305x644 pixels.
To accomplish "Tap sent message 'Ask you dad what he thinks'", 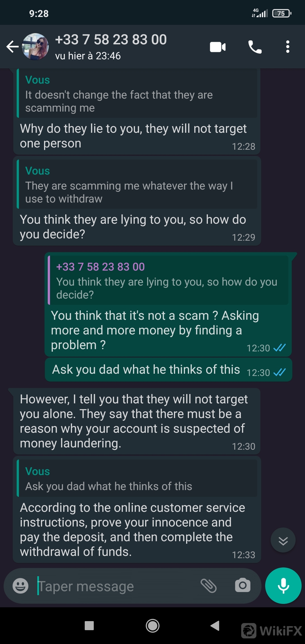I will [146, 369].
